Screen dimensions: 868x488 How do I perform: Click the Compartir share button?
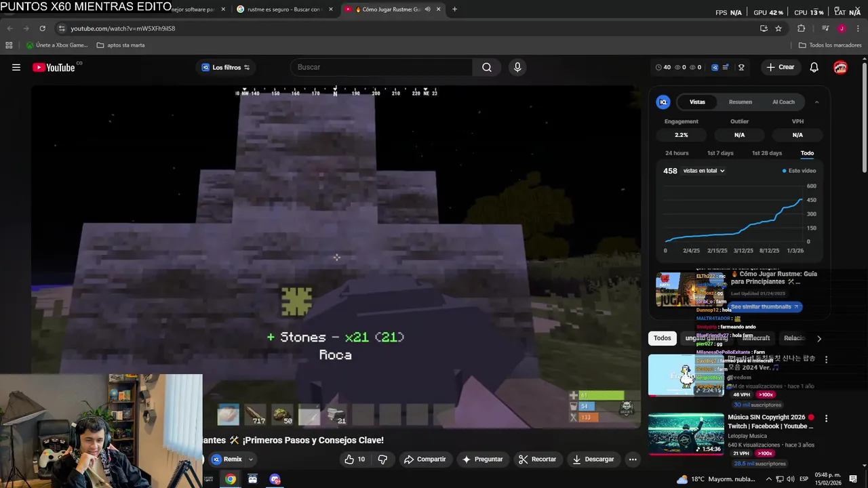425,459
